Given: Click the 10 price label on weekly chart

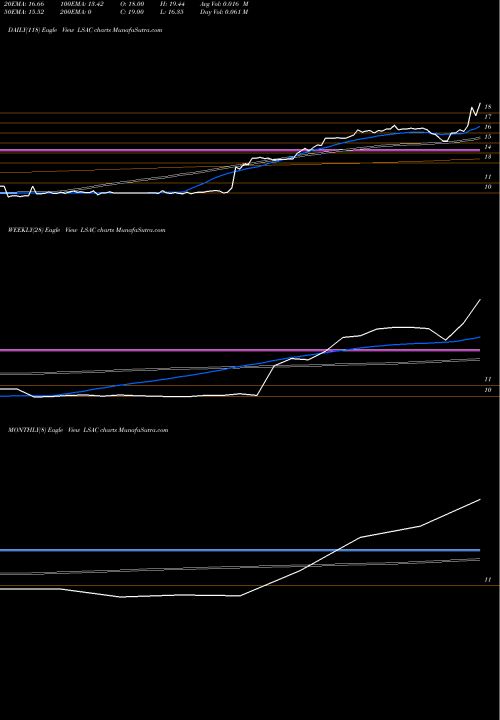Looking at the screenshot, I should click(x=488, y=390).
